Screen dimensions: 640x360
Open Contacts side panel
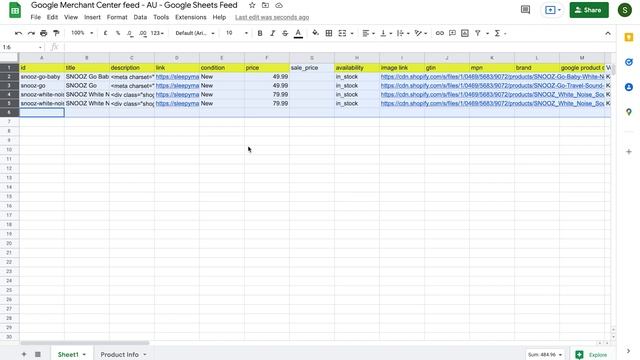point(629,87)
